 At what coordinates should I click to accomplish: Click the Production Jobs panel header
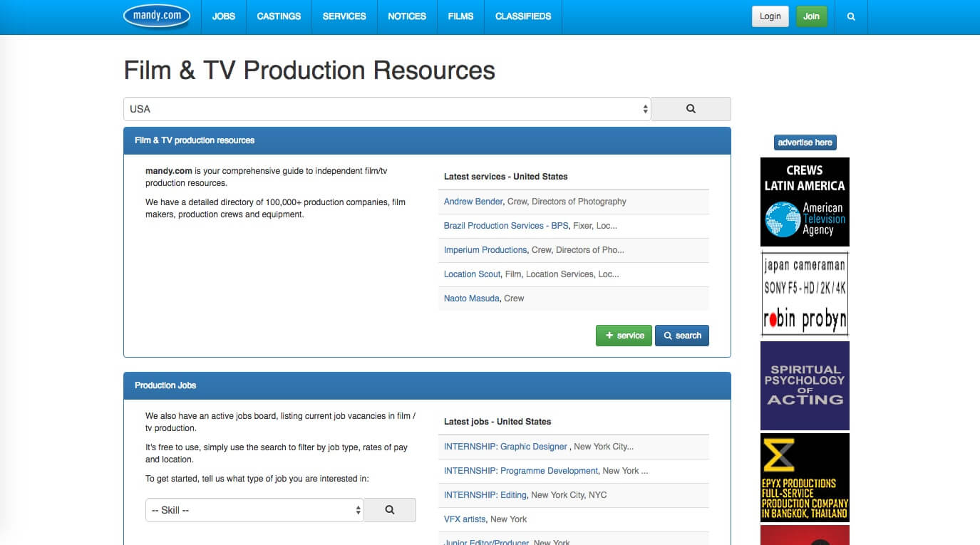(x=427, y=385)
